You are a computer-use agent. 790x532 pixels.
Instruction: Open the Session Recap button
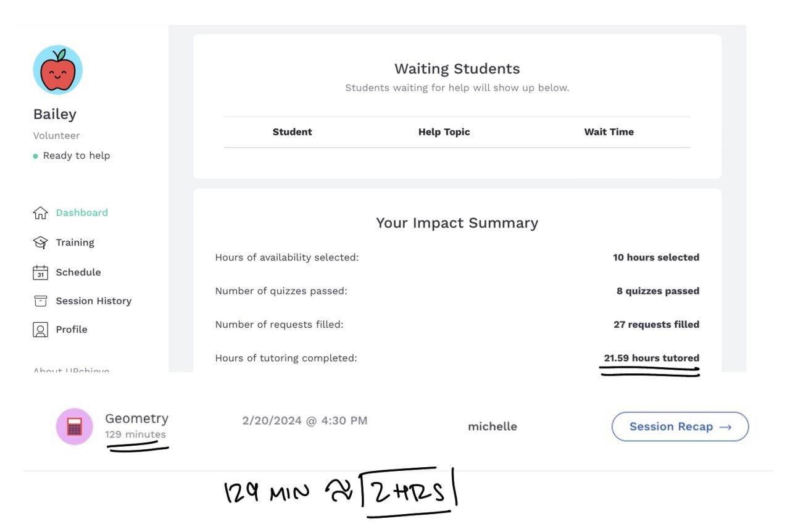[x=680, y=426]
